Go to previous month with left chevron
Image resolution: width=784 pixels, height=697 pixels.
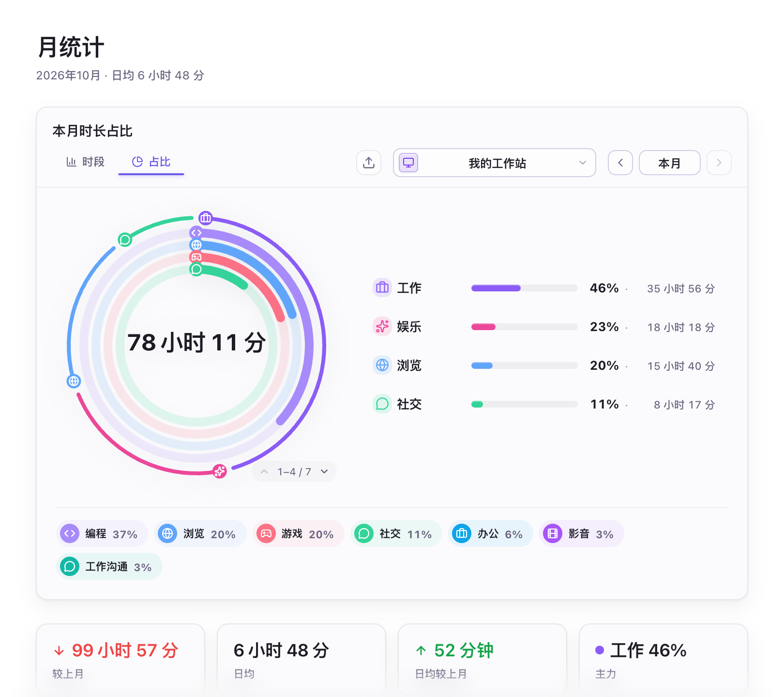(x=620, y=163)
